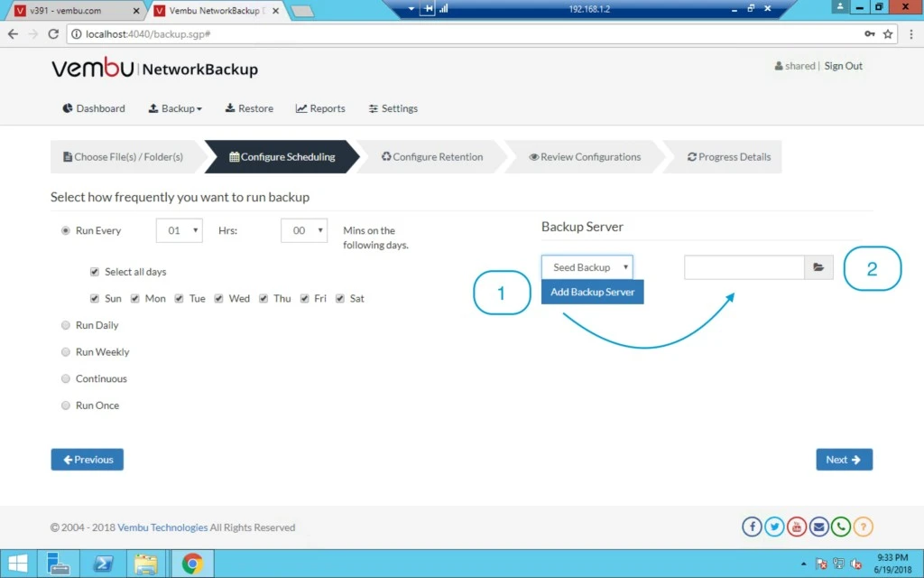Open the Twitter icon in footer
Image resolution: width=924 pixels, height=578 pixels.
pos(774,527)
